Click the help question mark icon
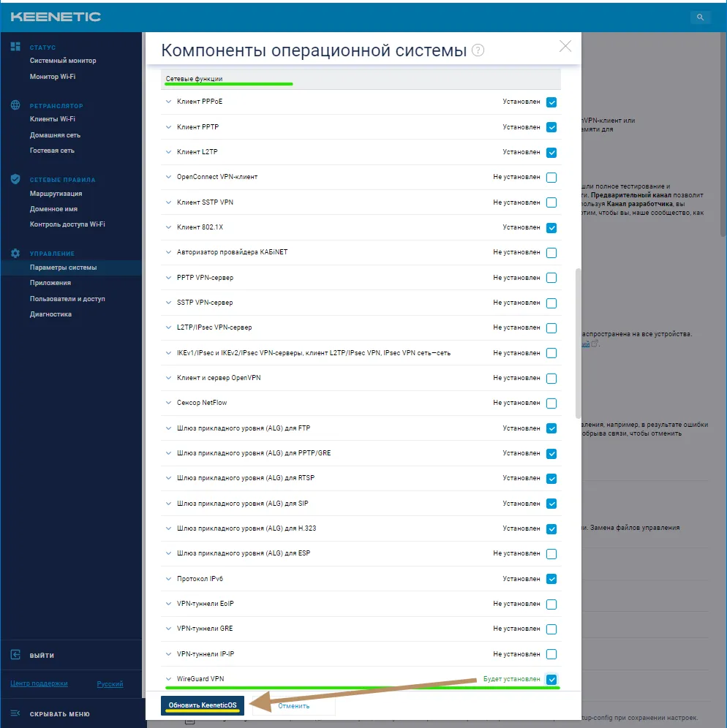Viewport: 727px width, 728px height. click(x=478, y=50)
